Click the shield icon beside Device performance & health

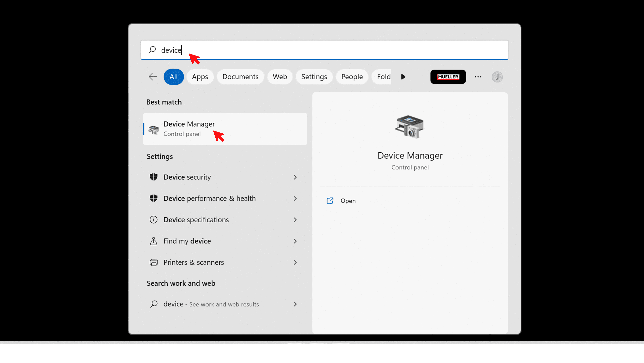(x=154, y=198)
